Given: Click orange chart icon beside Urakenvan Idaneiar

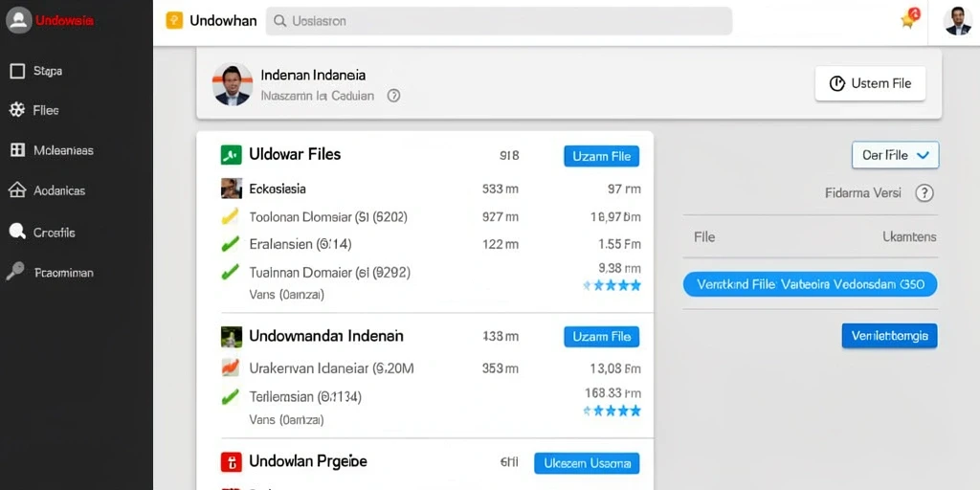Looking at the screenshot, I should point(230,367).
